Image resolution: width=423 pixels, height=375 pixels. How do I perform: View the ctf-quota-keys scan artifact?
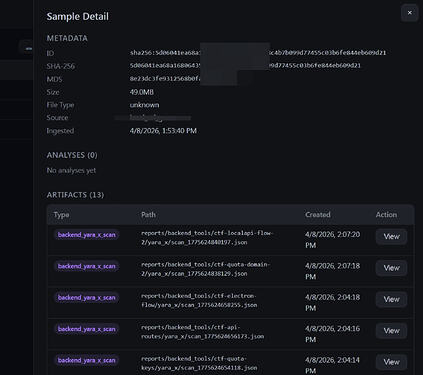click(391, 362)
